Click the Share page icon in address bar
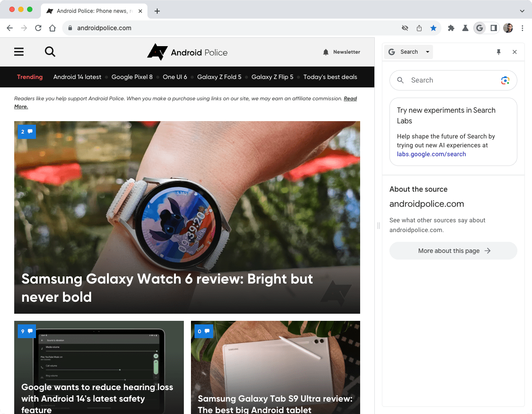The width and height of the screenshot is (532, 414). pyautogui.click(x=419, y=28)
